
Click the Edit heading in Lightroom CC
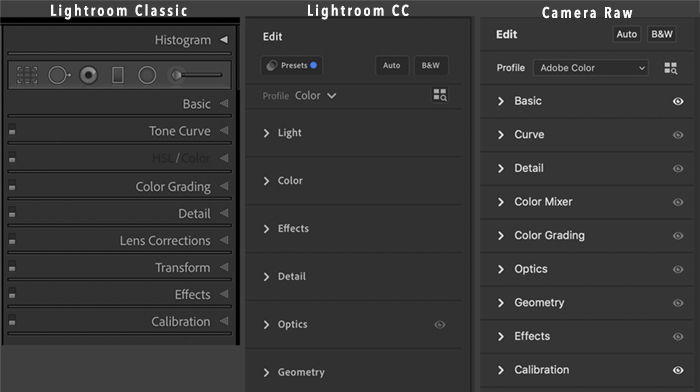coord(272,37)
